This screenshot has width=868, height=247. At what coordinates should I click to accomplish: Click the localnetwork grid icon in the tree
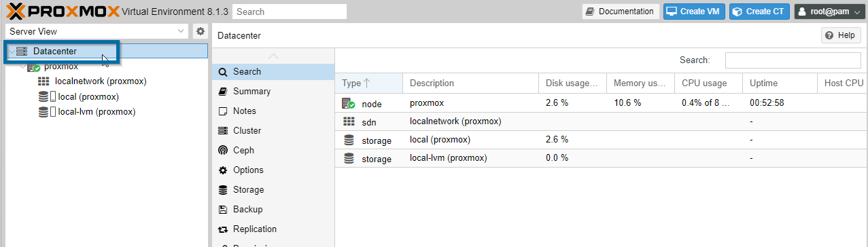pos(44,81)
